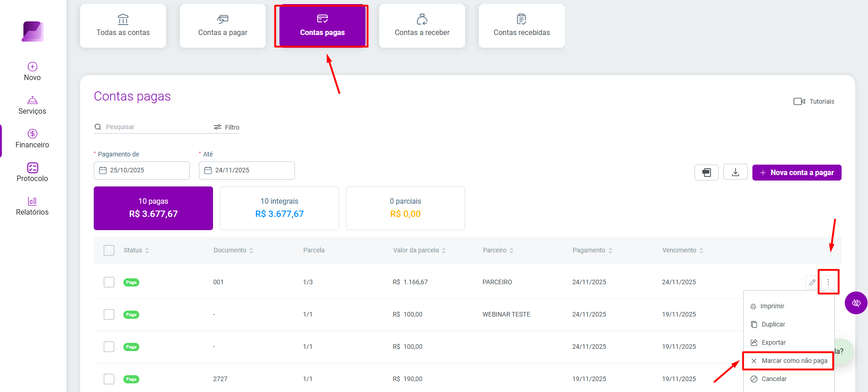This screenshot has height=392, width=868.
Task: Sort by Valor da parcela column
Action: pyautogui.click(x=420, y=250)
